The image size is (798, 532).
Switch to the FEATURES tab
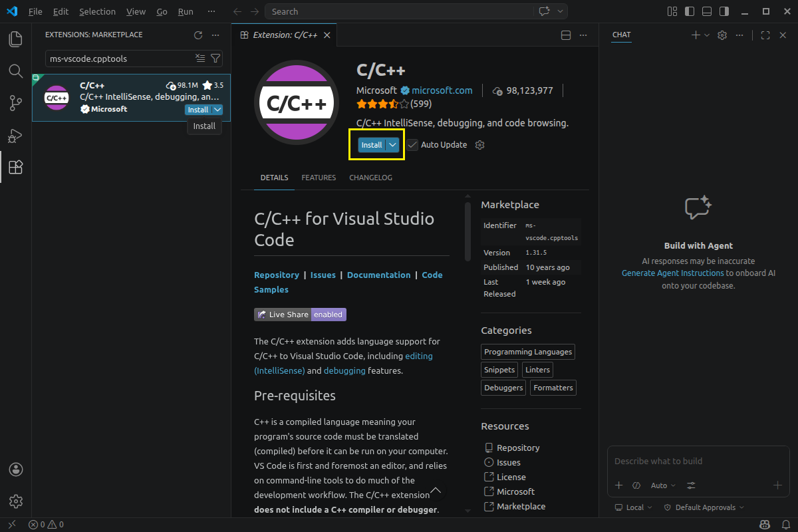[x=319, y=178]
